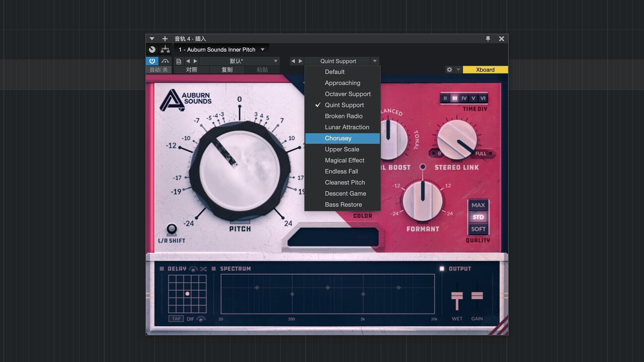Choose the Broken Radio preset
The image size is (644, 362).
pos(342,116)
